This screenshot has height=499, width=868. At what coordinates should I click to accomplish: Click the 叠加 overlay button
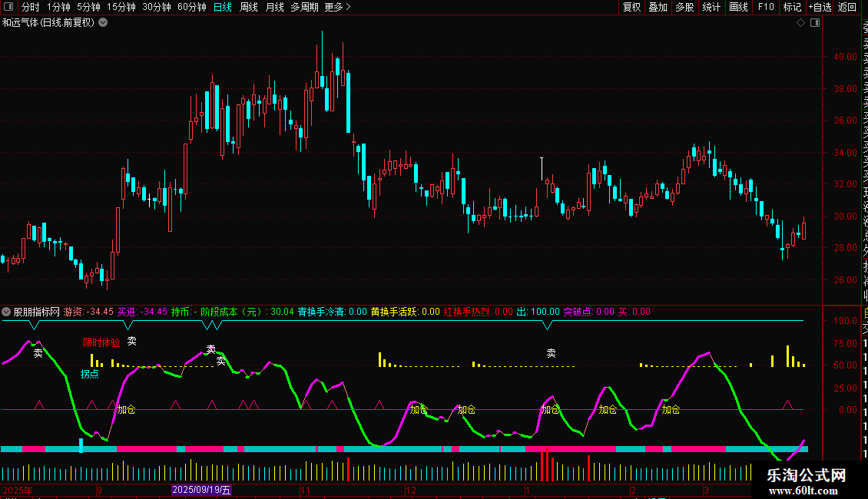point(658,7)
